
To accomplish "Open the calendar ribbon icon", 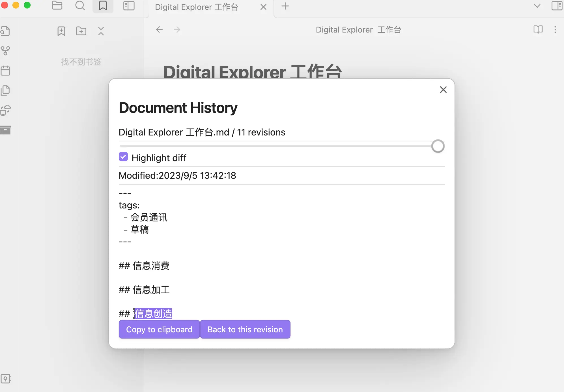I will [x=5, y=70].
